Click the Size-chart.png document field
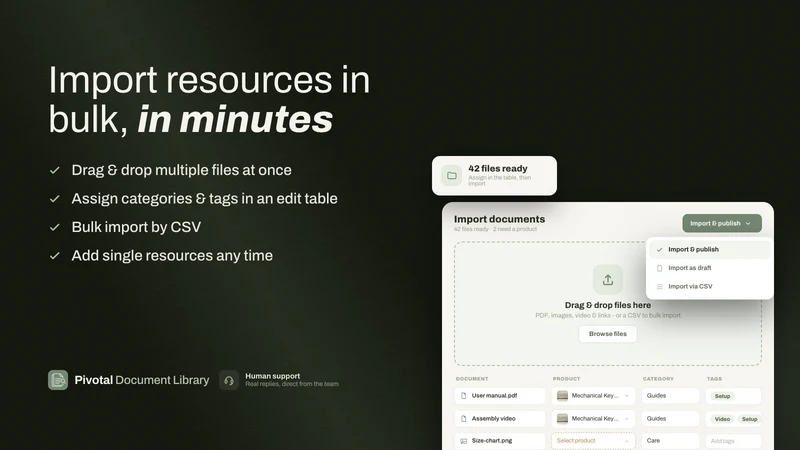 (x=500, y=441)
